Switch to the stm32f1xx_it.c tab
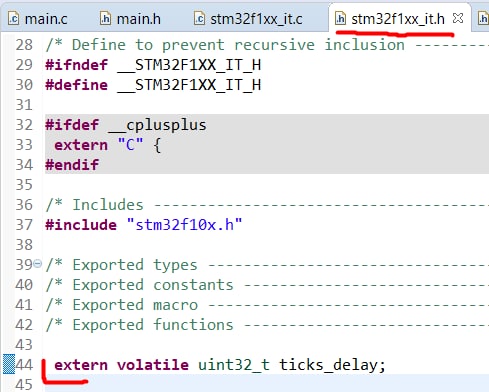 248,19
